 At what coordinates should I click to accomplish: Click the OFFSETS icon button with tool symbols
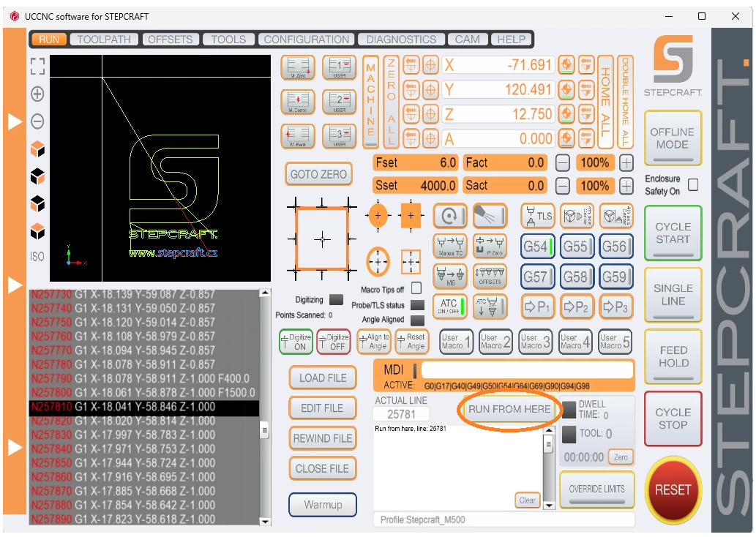(x=490, y=277)
